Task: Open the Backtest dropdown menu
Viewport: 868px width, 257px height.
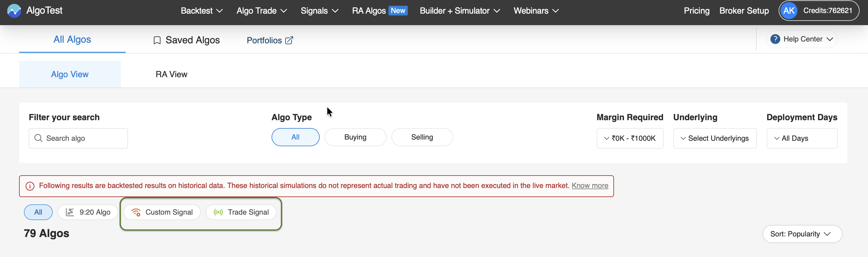Action: [x=202, y=11]
